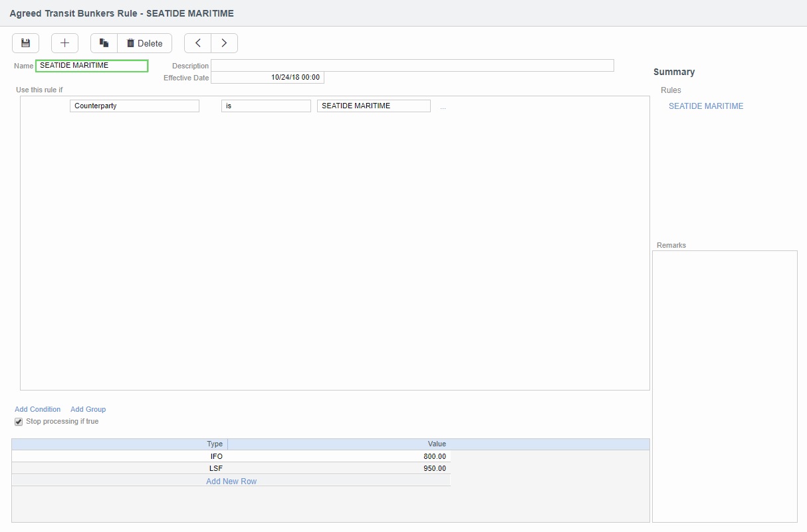Toggle Stop processing if true checkbox
This screenshot has width=807, height=532.
coord(19,422)
